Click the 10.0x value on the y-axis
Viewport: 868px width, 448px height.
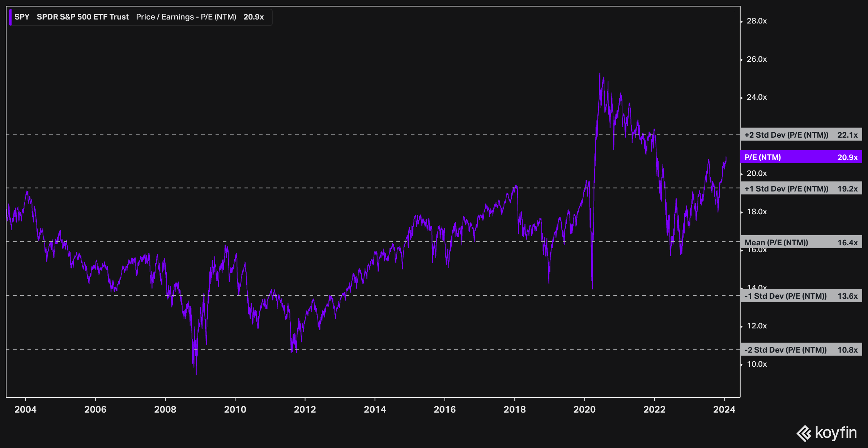tap(756, 364)
